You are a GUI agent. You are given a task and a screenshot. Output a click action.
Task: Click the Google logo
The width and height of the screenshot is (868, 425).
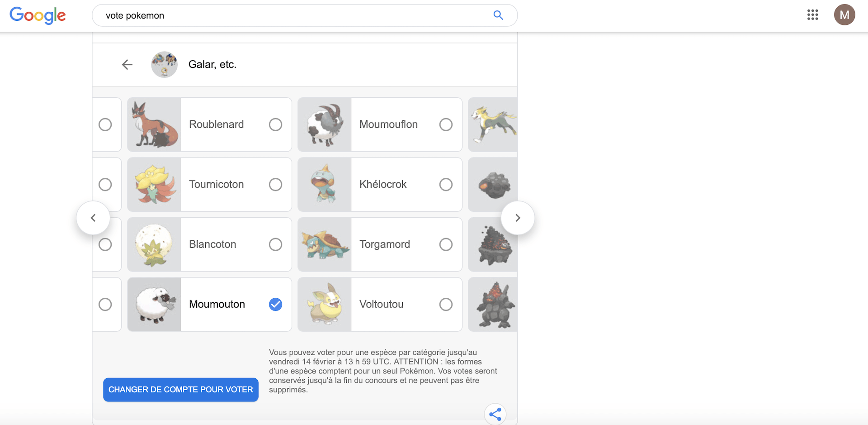pos(38,15)
